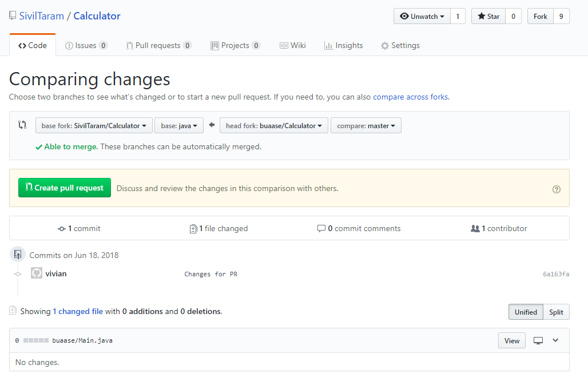Select the Split diff view

click(x=556, y=312)
